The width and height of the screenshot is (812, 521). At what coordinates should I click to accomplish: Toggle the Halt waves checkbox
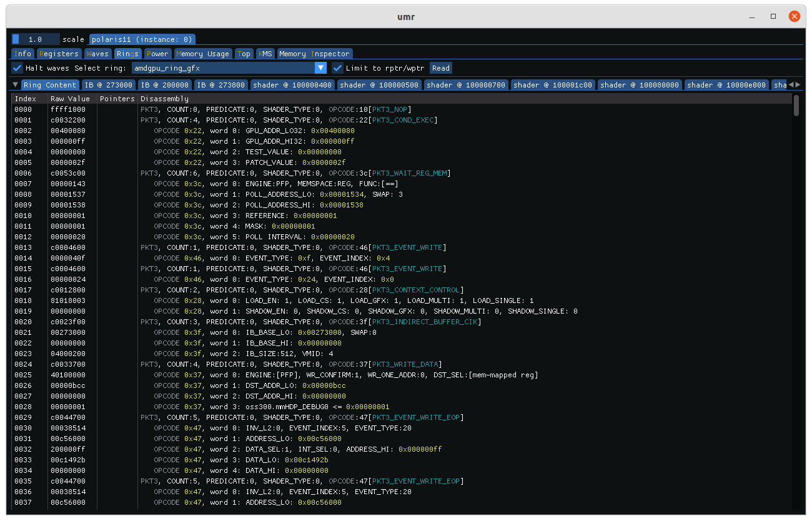17,68
